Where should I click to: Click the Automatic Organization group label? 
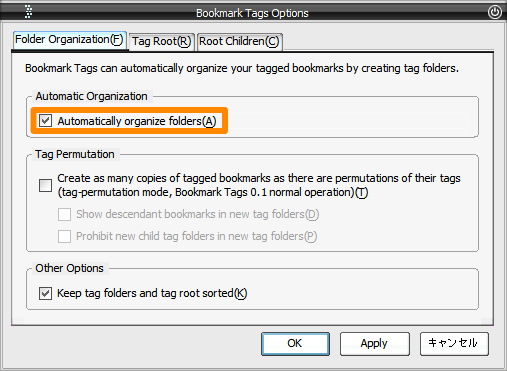point(91,96)
